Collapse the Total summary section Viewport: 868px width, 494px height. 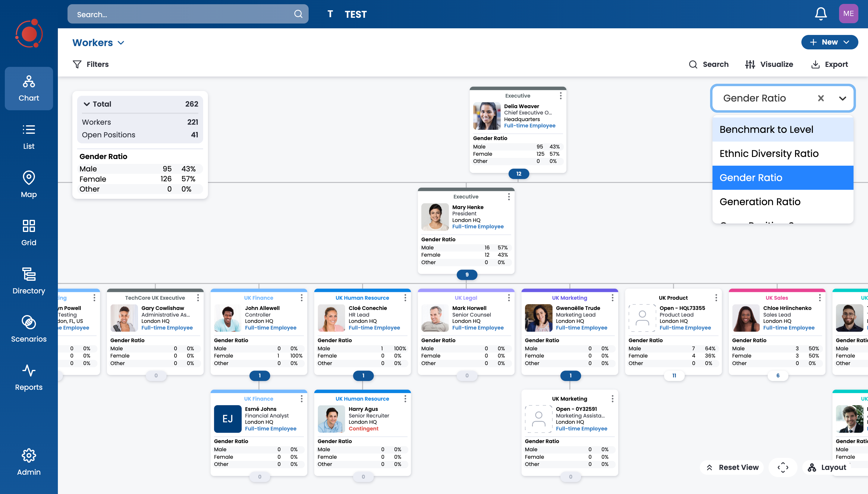pos(87,104)
